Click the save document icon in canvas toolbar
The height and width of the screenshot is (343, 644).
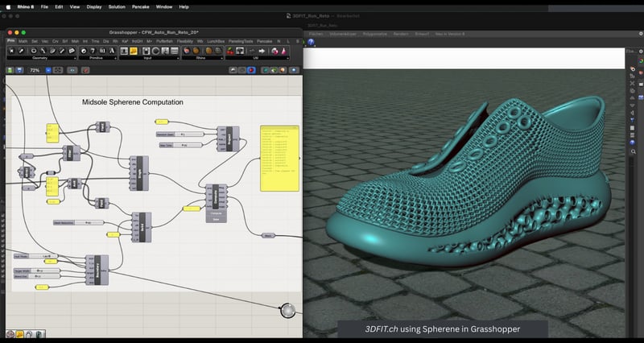(x=19, y=70)
